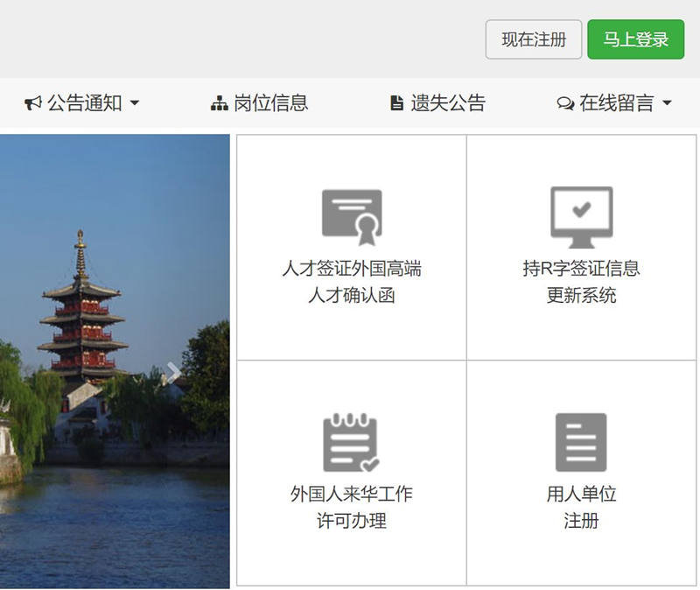Screen dimensions: 700x590
Task: Advance carousel with the right chevron arrow
Action: pos(173,372)
